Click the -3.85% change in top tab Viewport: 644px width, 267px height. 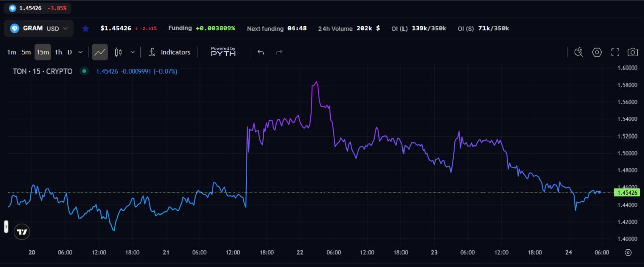57,8
